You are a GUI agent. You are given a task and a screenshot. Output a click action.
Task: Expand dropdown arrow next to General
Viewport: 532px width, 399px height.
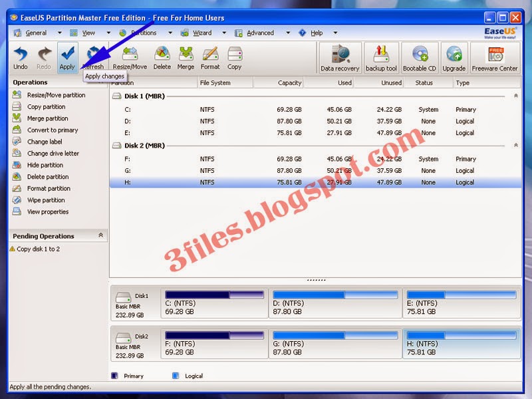(x=59, y=33)
